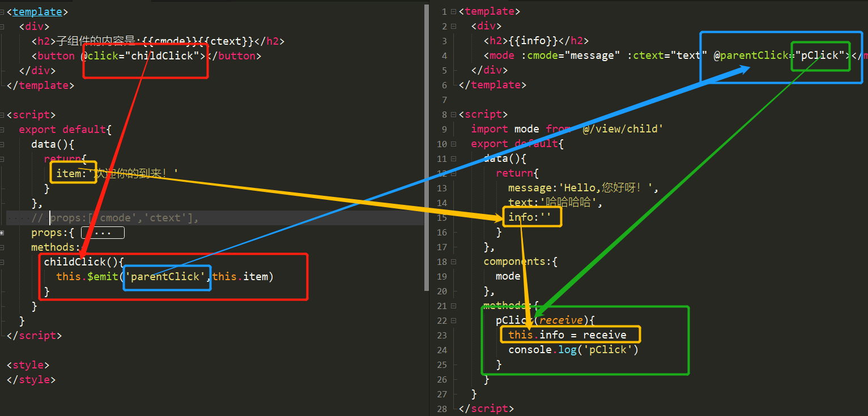Click the commented "// props:['cmode','ctext']," line
The width and height of the screenshot is (868, 416).
coord(115,218)
